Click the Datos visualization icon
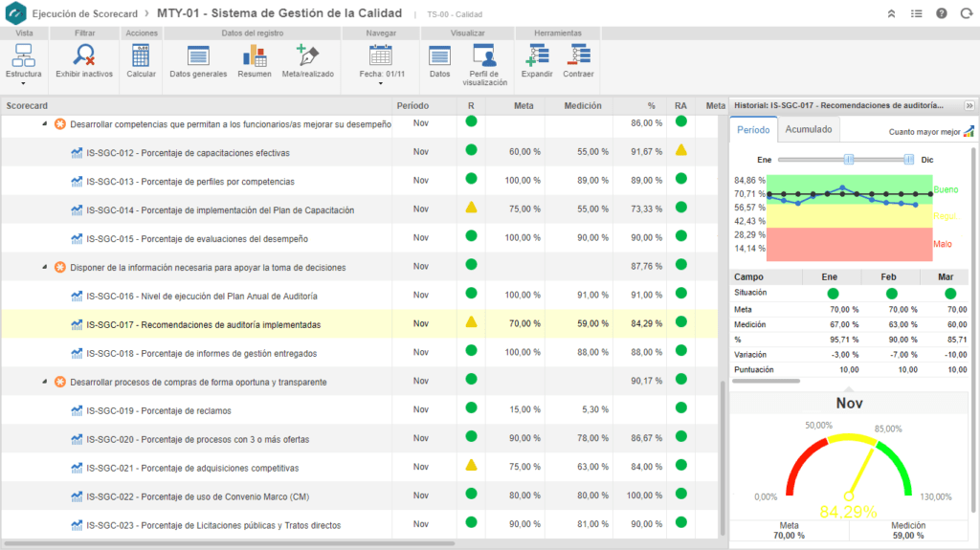The height and width of the screenshot is (550, 980). pos(439,55)
